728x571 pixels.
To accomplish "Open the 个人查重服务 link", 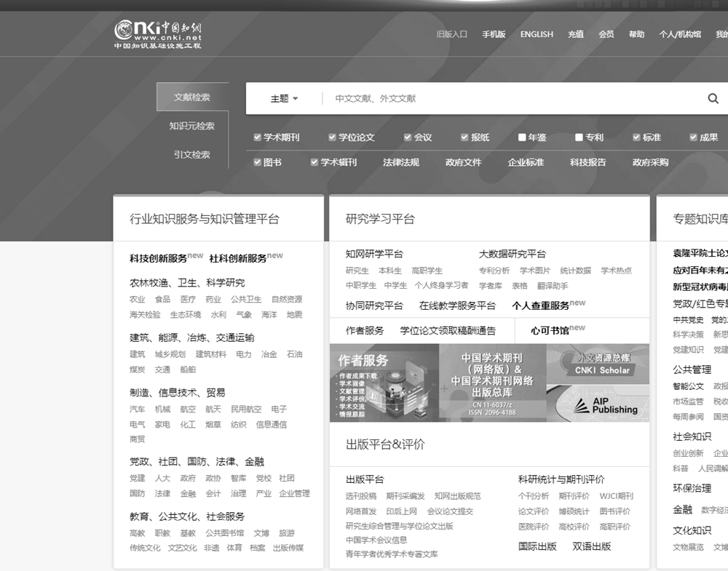I will 540,306.
